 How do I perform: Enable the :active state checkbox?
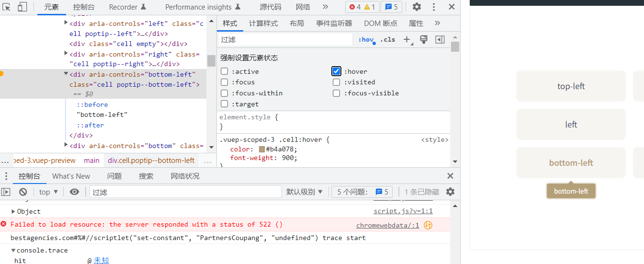click(x=225, y=71)
